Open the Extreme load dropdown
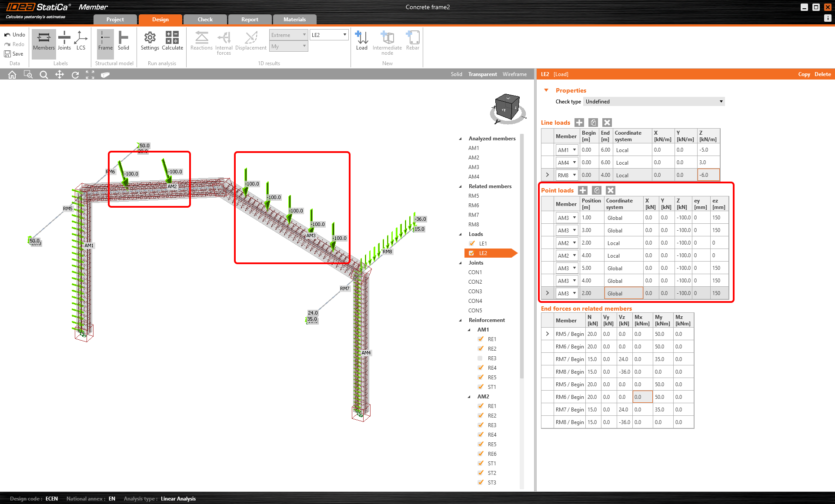 click(x=289, y=36)
